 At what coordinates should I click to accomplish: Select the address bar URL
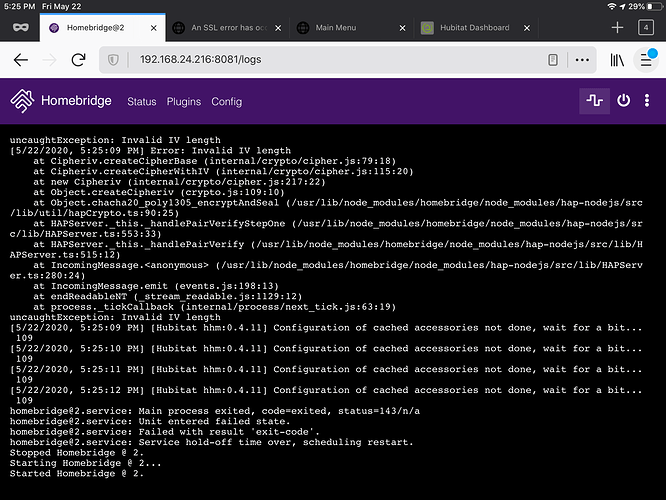200,59
